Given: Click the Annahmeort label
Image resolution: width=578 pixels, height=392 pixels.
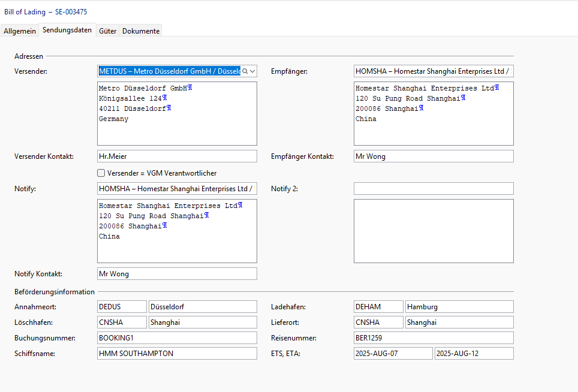Looking at the screenshot, I should point(35,307).
